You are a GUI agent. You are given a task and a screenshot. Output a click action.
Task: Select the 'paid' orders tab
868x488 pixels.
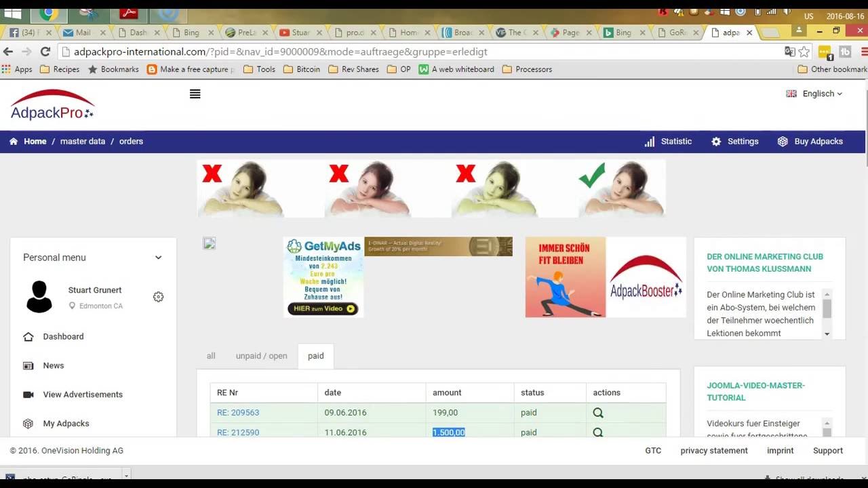tap(316, 356)
